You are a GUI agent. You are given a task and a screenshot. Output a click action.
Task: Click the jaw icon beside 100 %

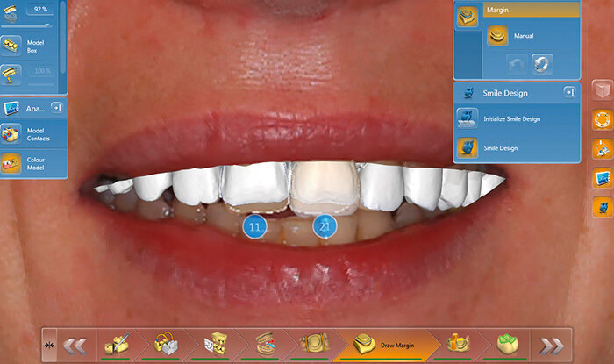click(11, 75)
